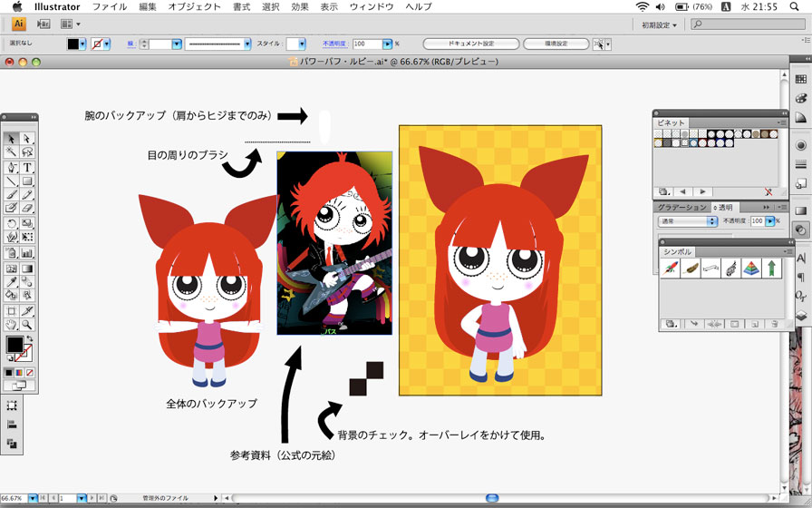Viewport: 812px width, 508px height.
Task: Open the stroke color dropdown in control bar
Action: coord(107,44)
